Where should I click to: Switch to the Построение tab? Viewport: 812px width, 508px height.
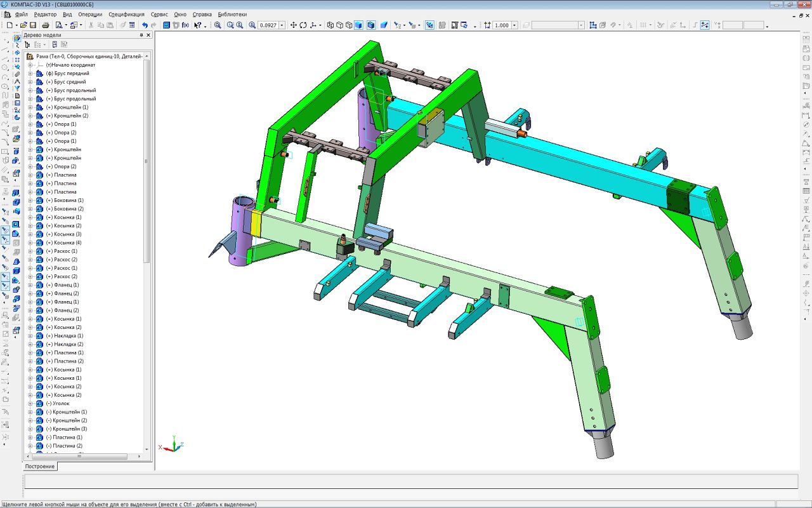click(40, 466)
